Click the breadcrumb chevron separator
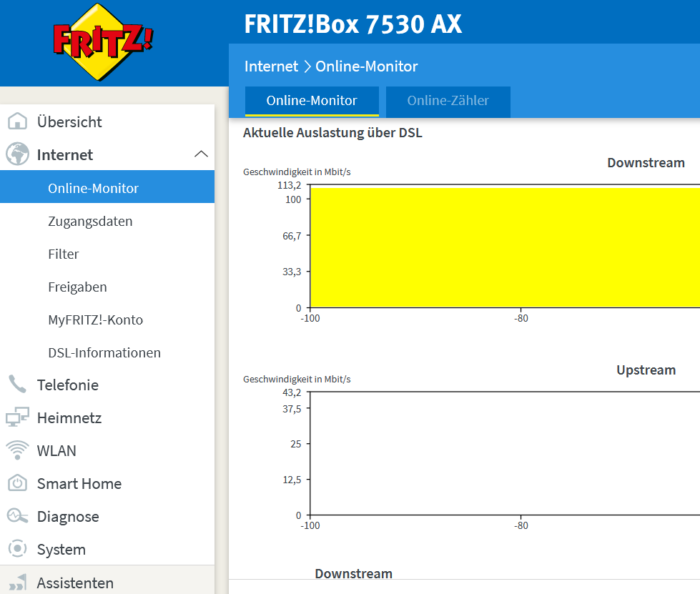The height and width of the screenshot is (594, 700). (x=307, y=66)
